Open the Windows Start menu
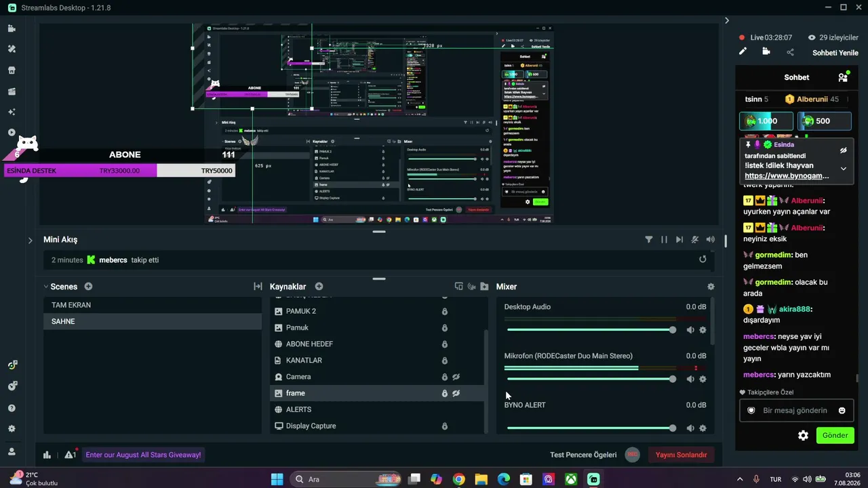The image size is (868, 488). point(277,479)
